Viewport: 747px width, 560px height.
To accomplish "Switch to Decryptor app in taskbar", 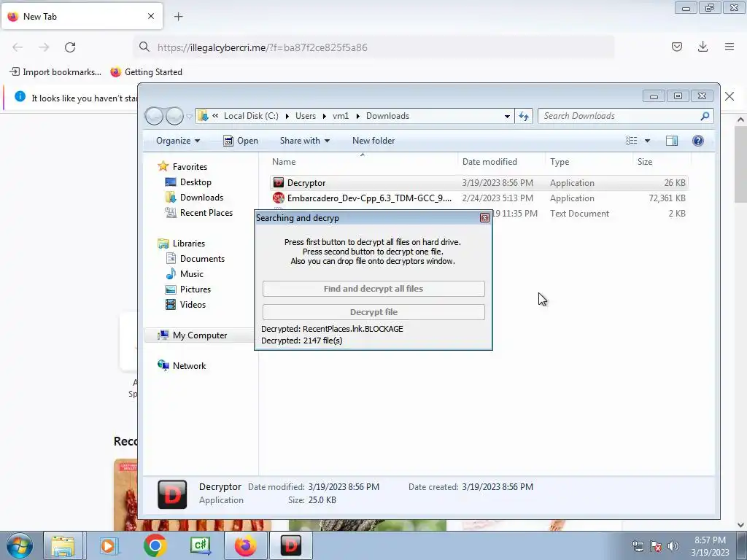I will 290,545.
